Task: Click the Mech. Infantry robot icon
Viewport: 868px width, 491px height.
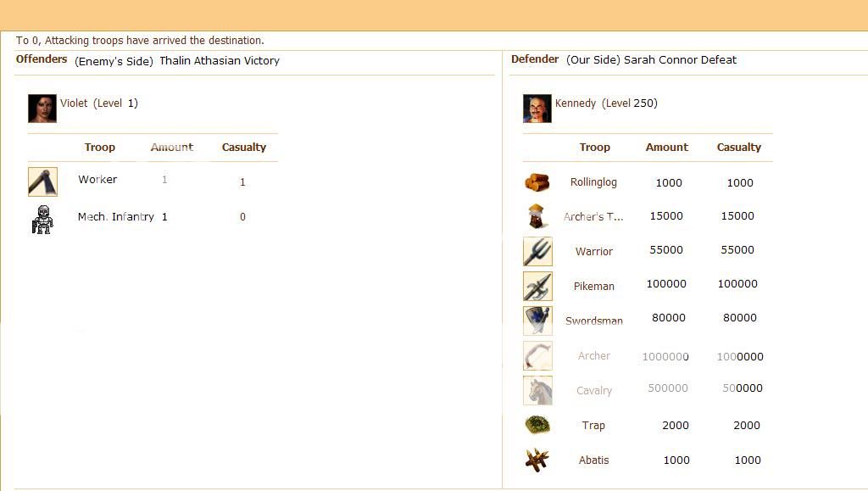Action: coord(42,219)
